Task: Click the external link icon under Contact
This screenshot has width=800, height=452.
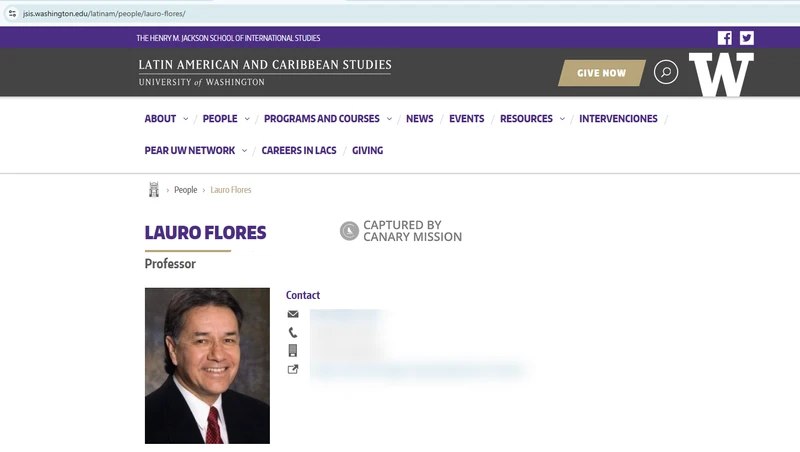Action: pyautogui.click(x=293, y=369)
